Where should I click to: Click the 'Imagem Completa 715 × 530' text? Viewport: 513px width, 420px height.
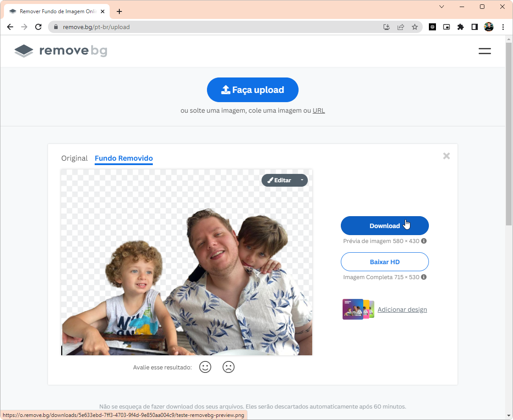click(x=381, y=277)
